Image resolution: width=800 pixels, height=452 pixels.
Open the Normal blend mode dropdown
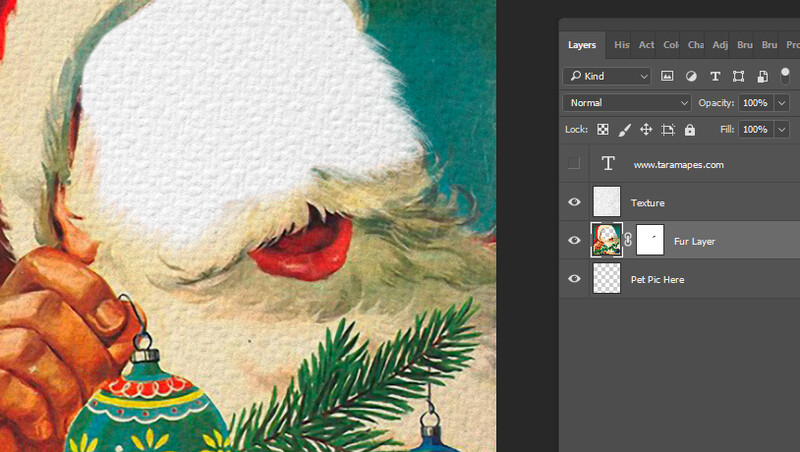point(627,103)
